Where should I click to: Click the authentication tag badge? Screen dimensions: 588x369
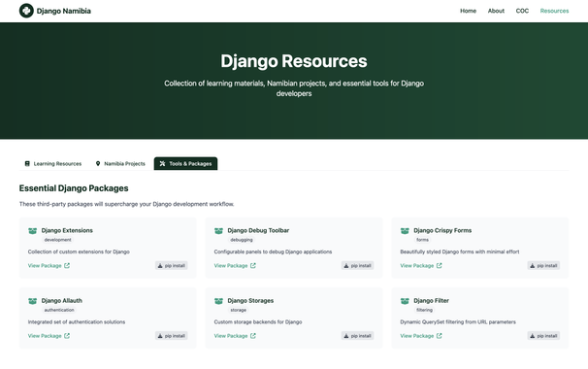point(59,310)
